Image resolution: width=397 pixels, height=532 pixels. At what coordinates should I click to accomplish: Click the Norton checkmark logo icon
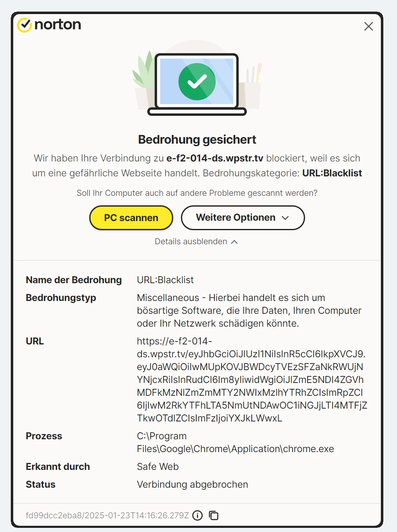point(24,25)
